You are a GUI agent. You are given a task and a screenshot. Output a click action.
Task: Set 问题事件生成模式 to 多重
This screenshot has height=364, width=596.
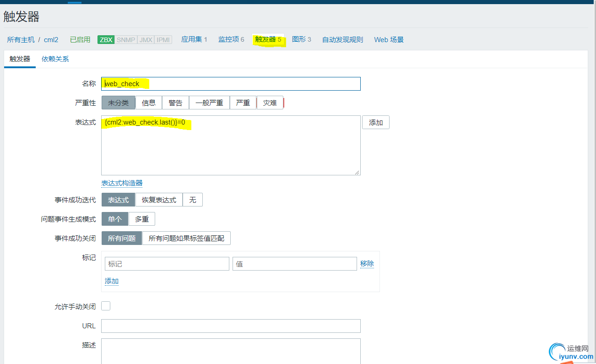coord(142,219)
